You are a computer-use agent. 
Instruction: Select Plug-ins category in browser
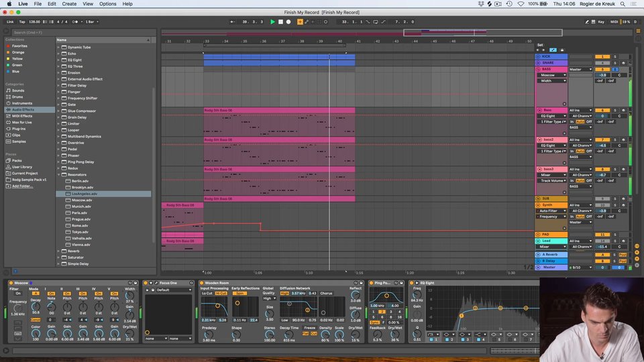[x=19, y=129]
